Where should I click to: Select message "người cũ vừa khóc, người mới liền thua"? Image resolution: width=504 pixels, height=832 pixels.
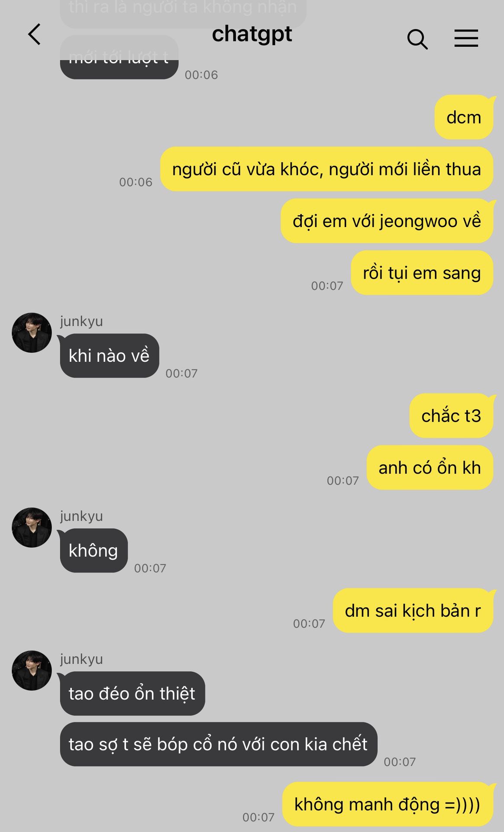pyautogui.click(x=327, y=169)
